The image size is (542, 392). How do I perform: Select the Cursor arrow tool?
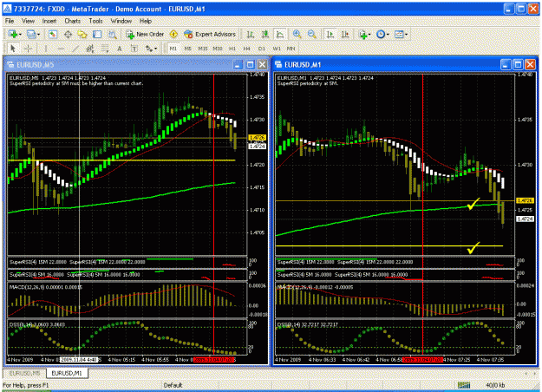[13, 49]
